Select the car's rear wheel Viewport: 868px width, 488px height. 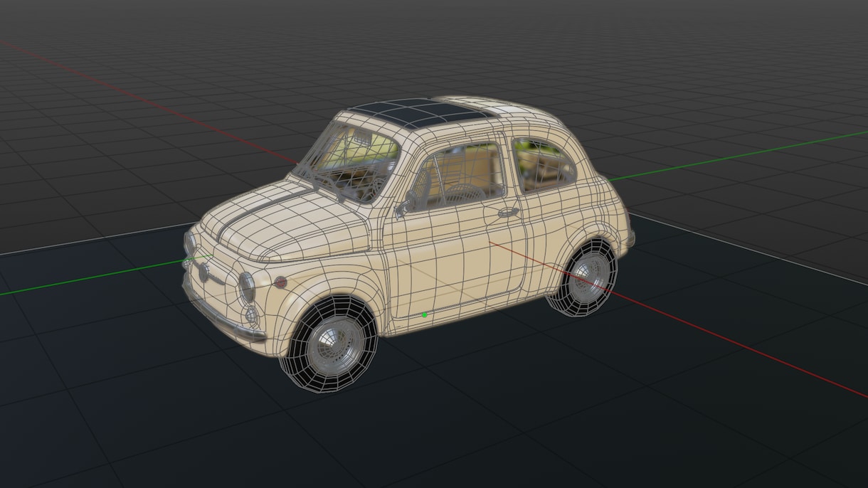582,277
